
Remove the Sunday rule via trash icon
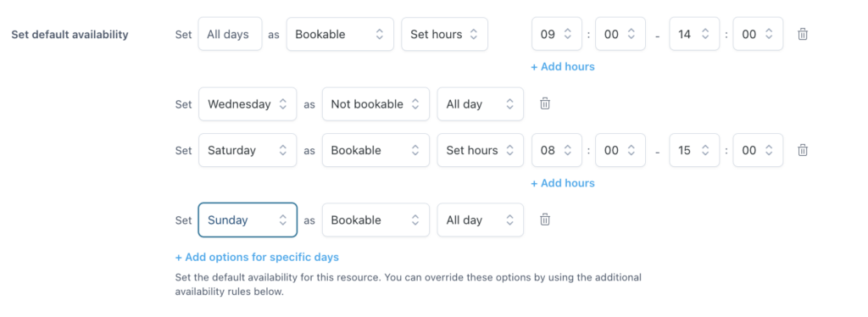pos(545,220)
